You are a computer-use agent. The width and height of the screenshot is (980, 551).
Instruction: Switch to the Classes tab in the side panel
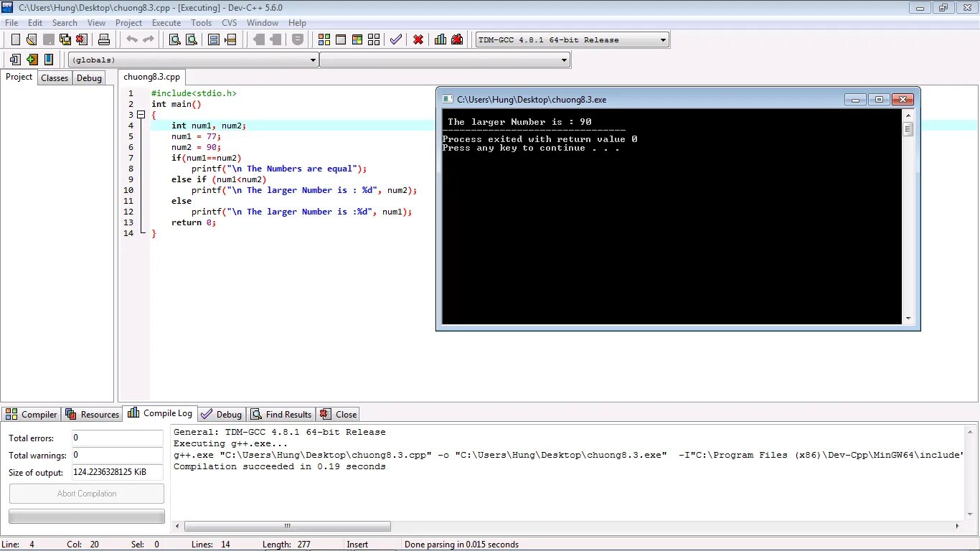55,77
